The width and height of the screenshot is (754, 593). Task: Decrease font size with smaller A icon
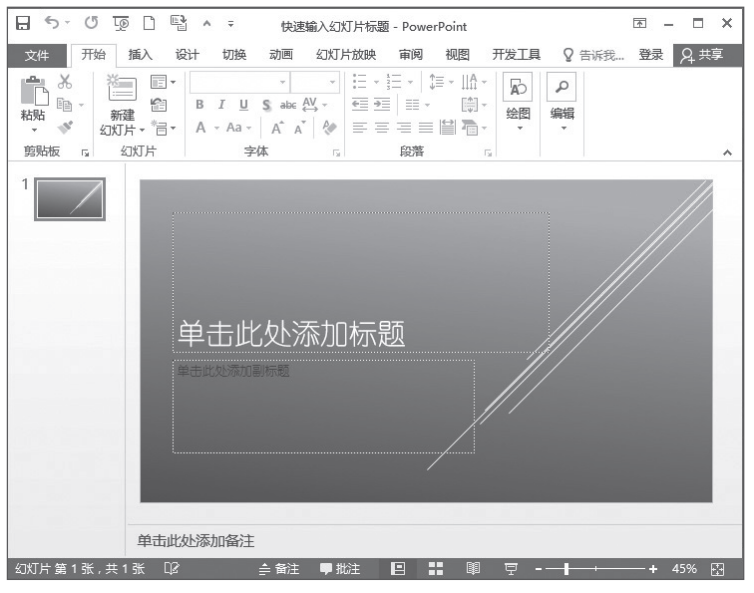point(300,128)
